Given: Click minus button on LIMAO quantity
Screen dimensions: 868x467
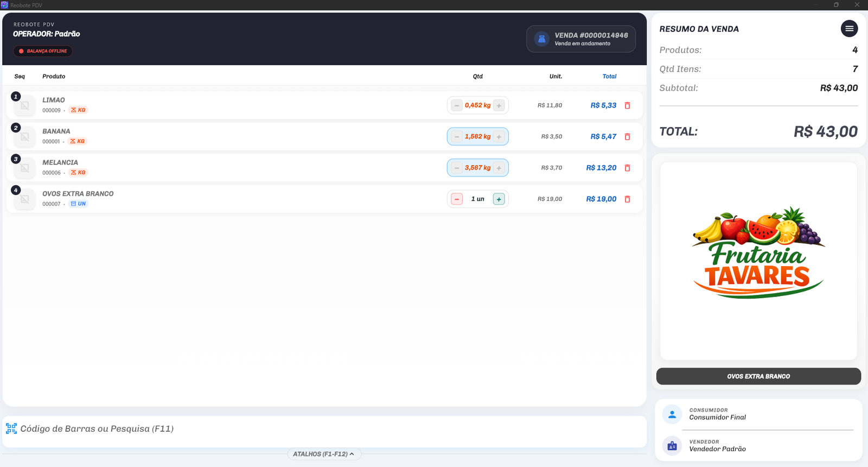Looking at the screenshot, I should click(x=457, y=105).
